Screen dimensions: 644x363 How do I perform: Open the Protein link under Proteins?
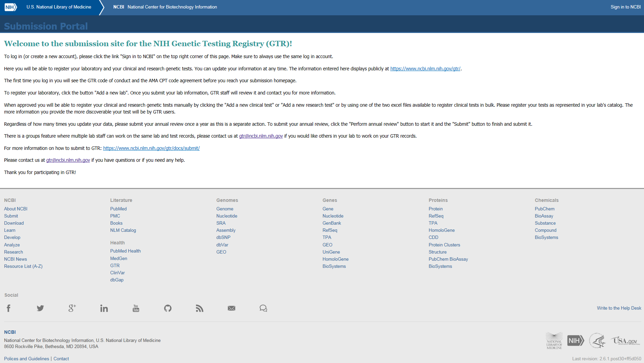pyautogui.click(x=436, y=209)
